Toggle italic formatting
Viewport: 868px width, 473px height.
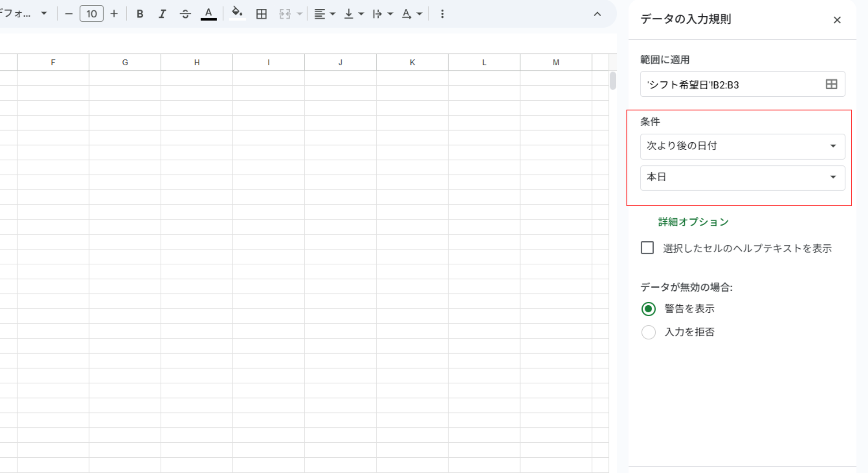pos(162,14)
